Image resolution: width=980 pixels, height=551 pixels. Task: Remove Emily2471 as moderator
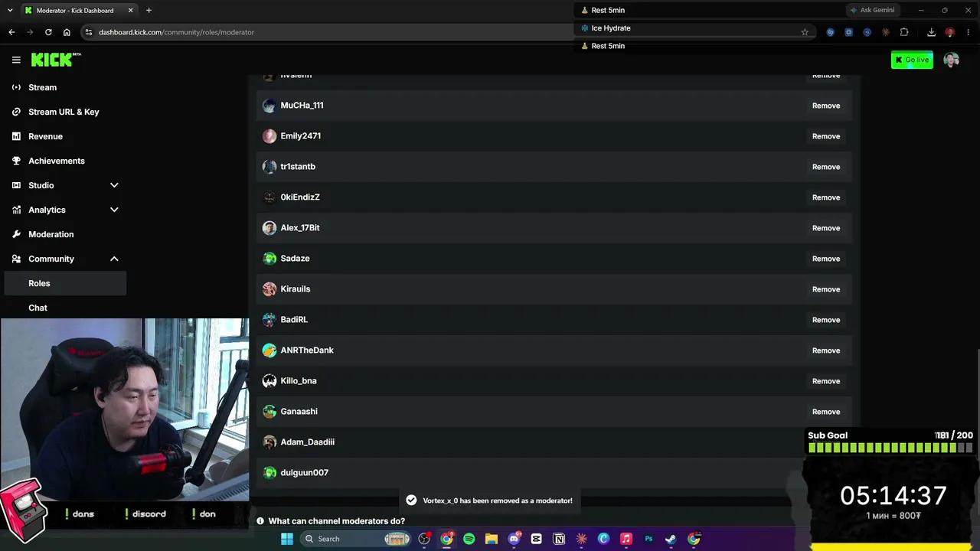826,136
